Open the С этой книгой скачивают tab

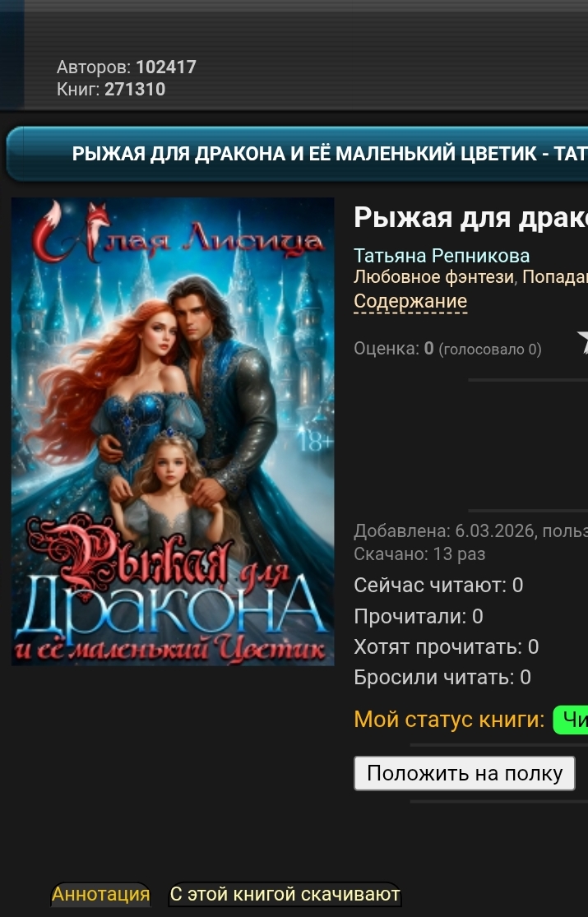pyautogui.click(x=285, y=894)
